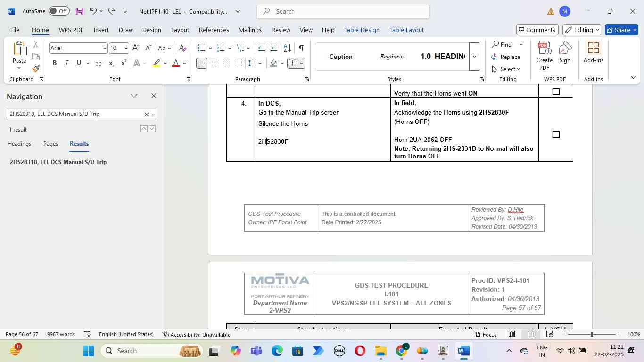Toggle left text alignment
This screenshot has height=362, width=644.
point(202,63)
